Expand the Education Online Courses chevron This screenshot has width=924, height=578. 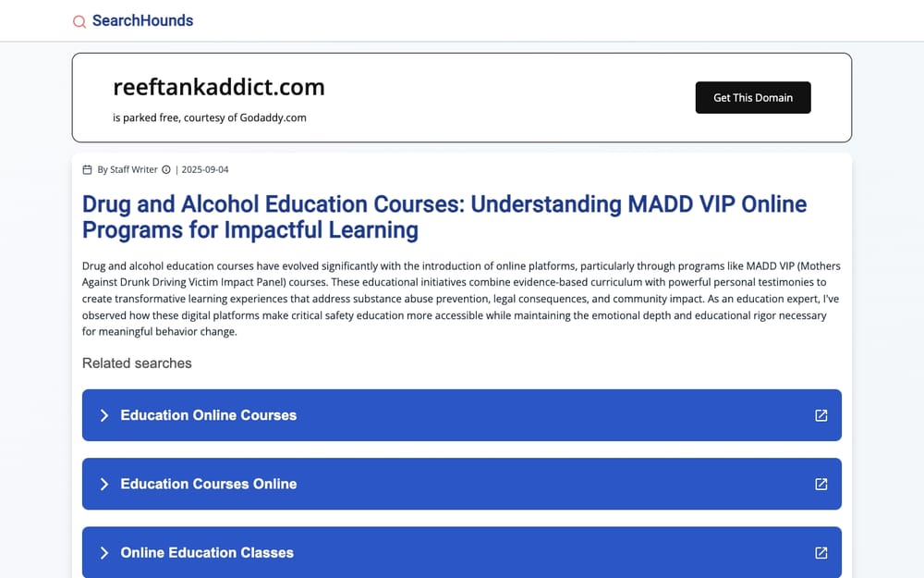click(x=104, y=415)
